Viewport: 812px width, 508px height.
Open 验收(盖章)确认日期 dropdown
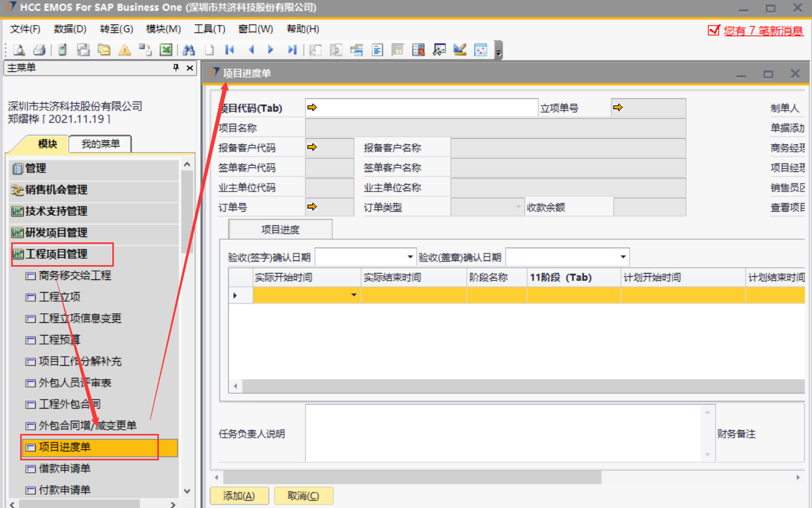coord(623,257)
